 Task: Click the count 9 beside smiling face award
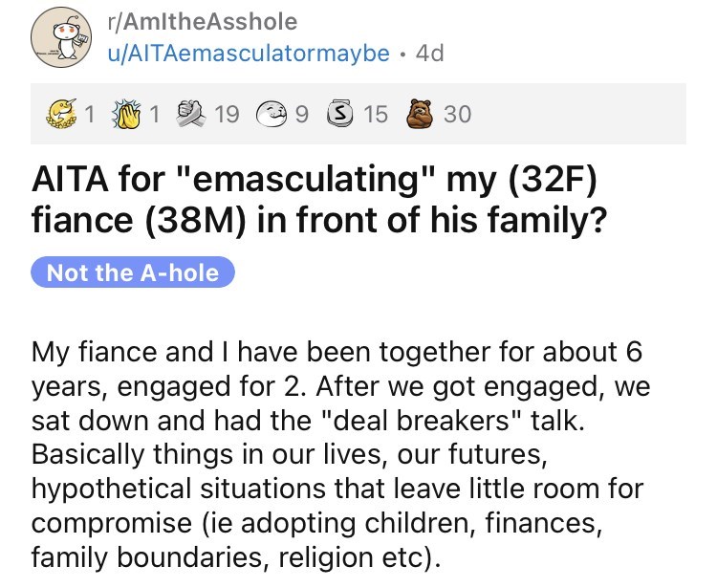point(302,115)
